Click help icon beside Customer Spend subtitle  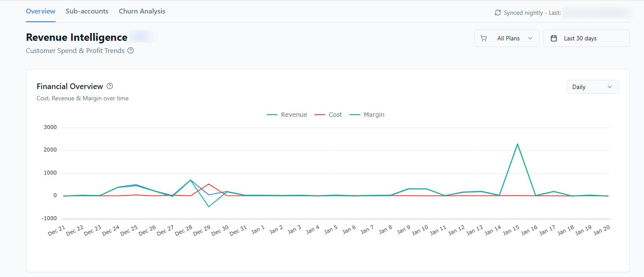coord(131,50)
